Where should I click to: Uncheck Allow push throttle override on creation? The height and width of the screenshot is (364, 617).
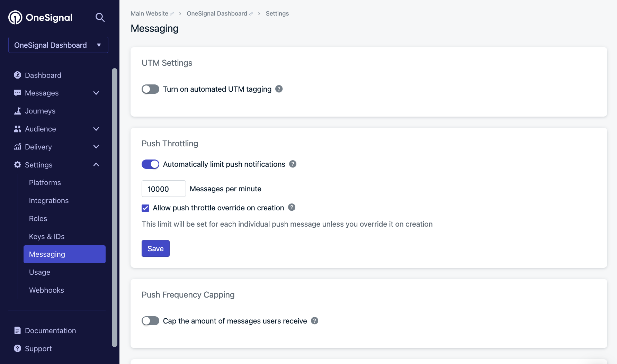[145, 208]
